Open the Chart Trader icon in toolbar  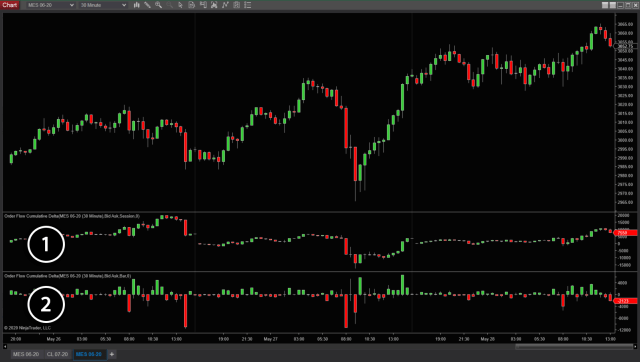tap(203, 5)
